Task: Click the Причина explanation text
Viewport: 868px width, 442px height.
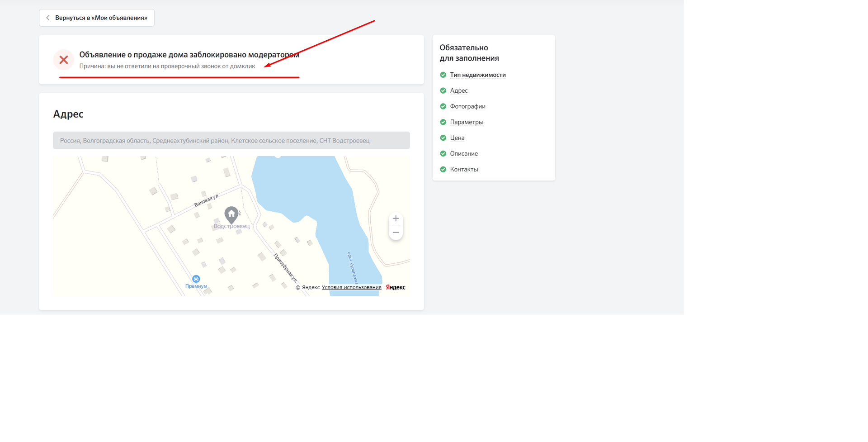Action: point(167,66)
